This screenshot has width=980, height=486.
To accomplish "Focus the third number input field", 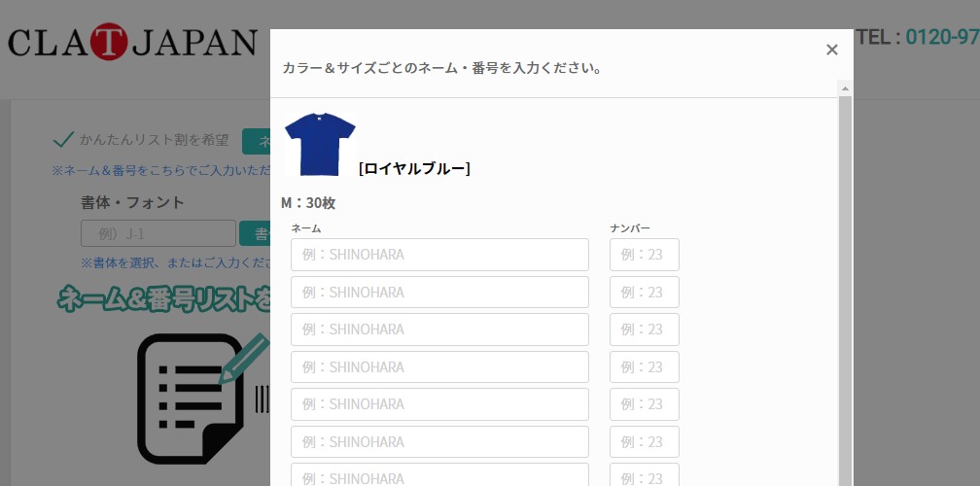I will point(645,330).
